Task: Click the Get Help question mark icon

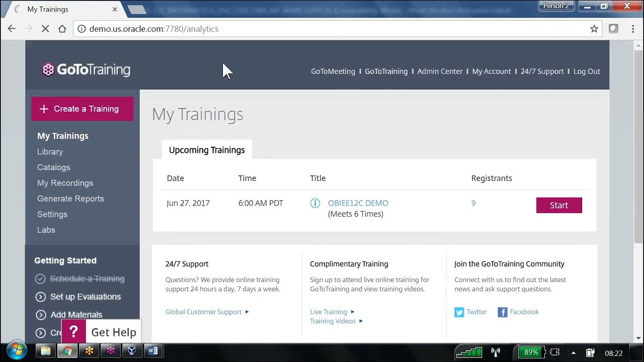Action: [73, 332]
